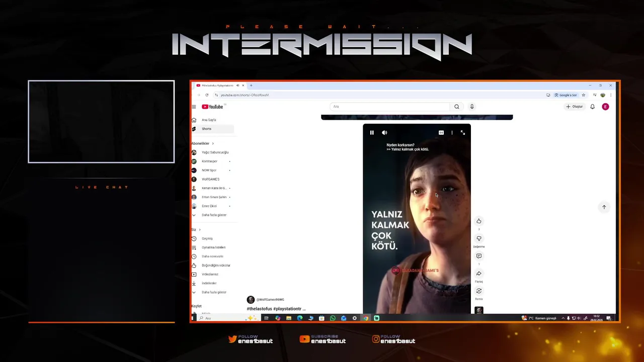Open Kontraspor subscription
The height and width of the screenshot is (362, 644).
click(212, 161)
